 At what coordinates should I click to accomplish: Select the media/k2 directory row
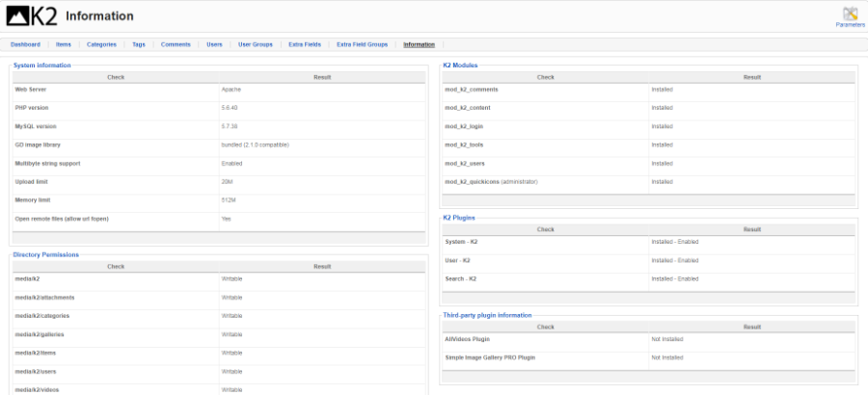click(219, 279)
